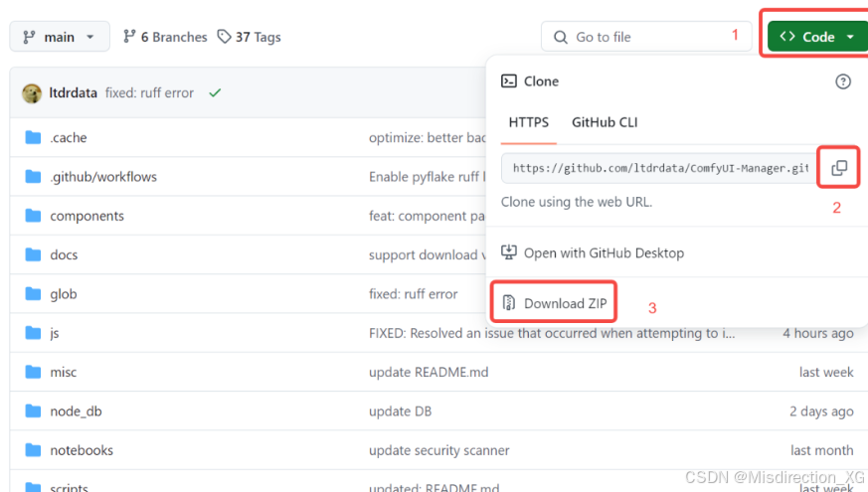The image size is (868, 492).
Task: Open the 'feat: component pa' commit message
Action: tap(428, 216)
